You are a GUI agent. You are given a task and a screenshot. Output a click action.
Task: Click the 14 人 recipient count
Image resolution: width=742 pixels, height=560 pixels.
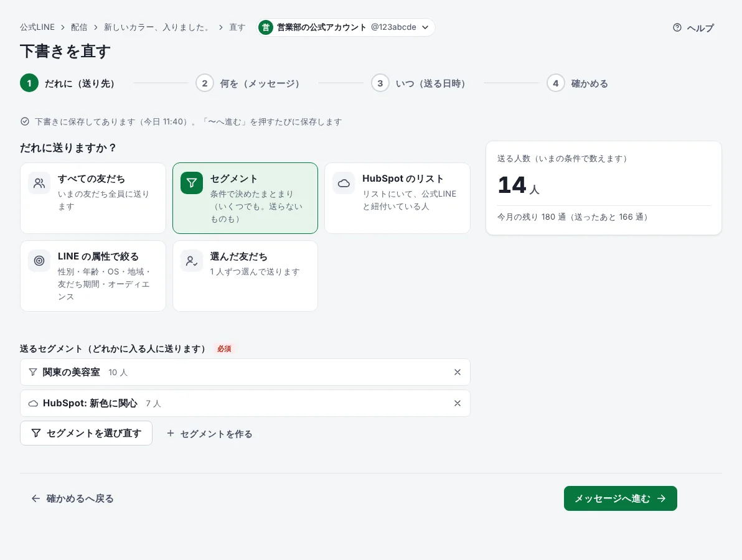pyautogui.click(x=518, y=185)
